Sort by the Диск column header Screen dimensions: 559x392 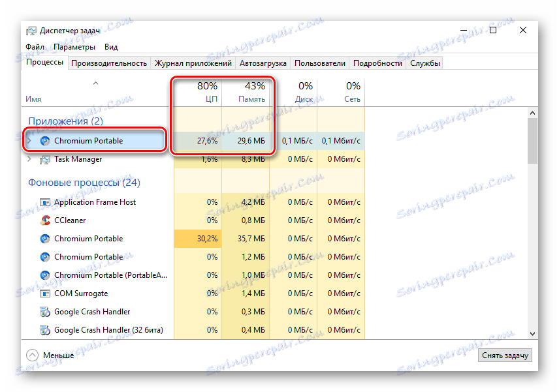[293, 93]
